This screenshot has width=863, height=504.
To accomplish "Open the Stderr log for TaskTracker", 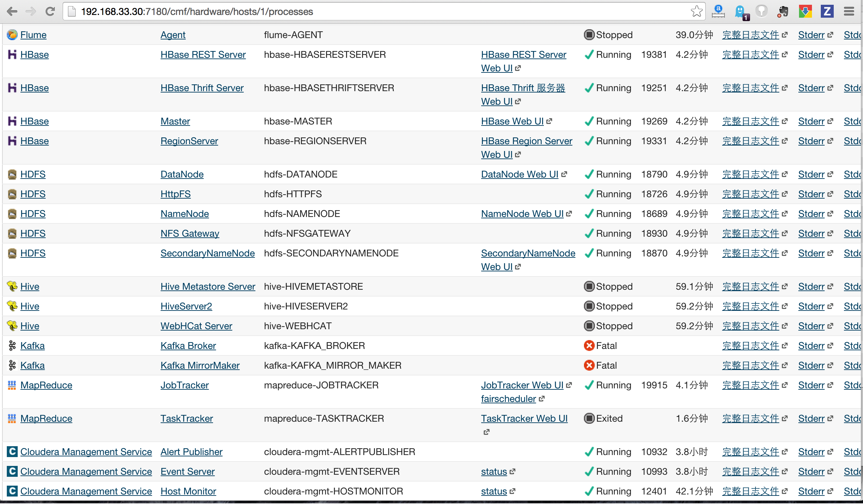I will pyautogui.click(x=811, y=418).
